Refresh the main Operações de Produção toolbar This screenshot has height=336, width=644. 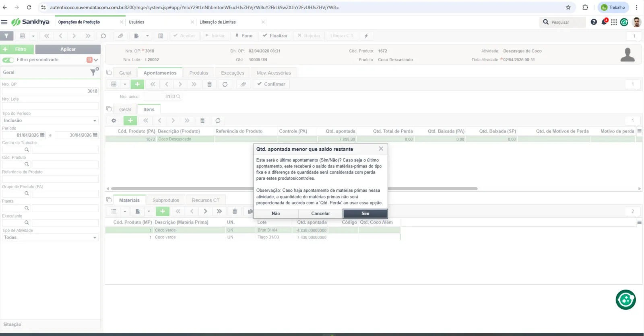click(103, 36)
